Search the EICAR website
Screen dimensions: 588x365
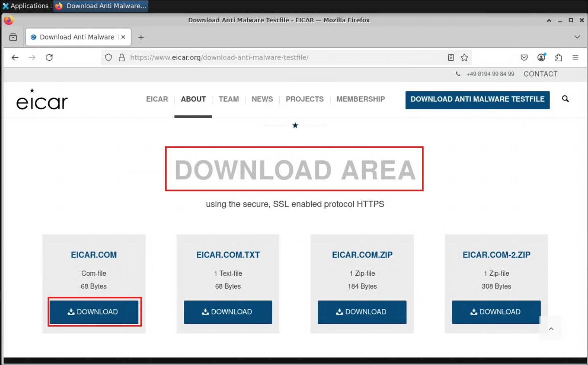[x=565, y=99]
